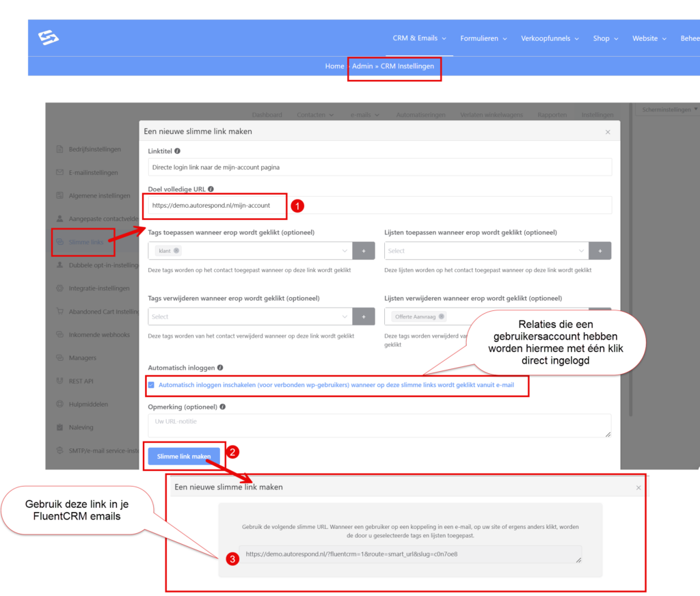Close the upper 'Een nieuwe slimme link maken' dialog
The image size is (700, 596).
(x=608, y=132)
